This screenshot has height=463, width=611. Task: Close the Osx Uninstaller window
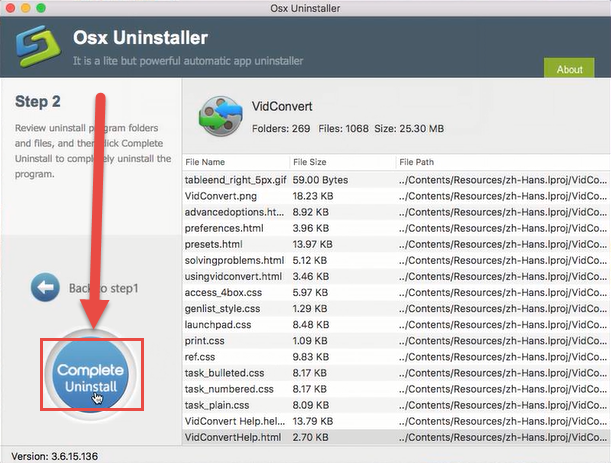(11, 8)
